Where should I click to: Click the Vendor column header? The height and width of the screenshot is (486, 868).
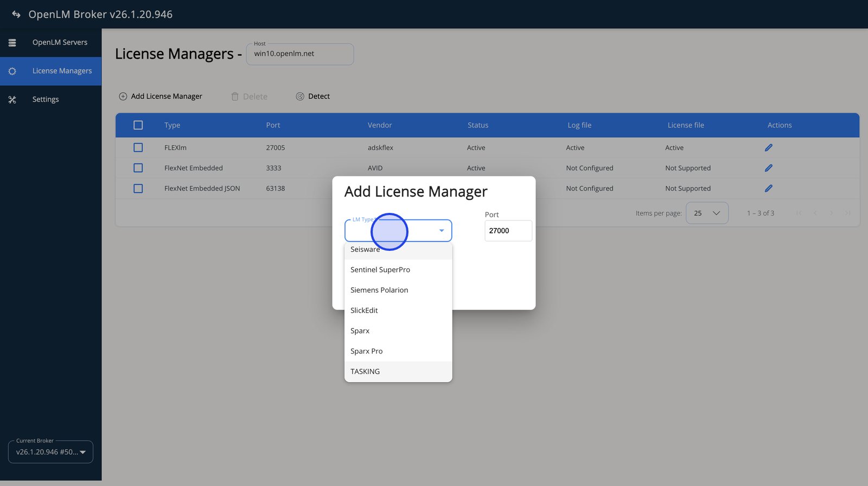380,125
